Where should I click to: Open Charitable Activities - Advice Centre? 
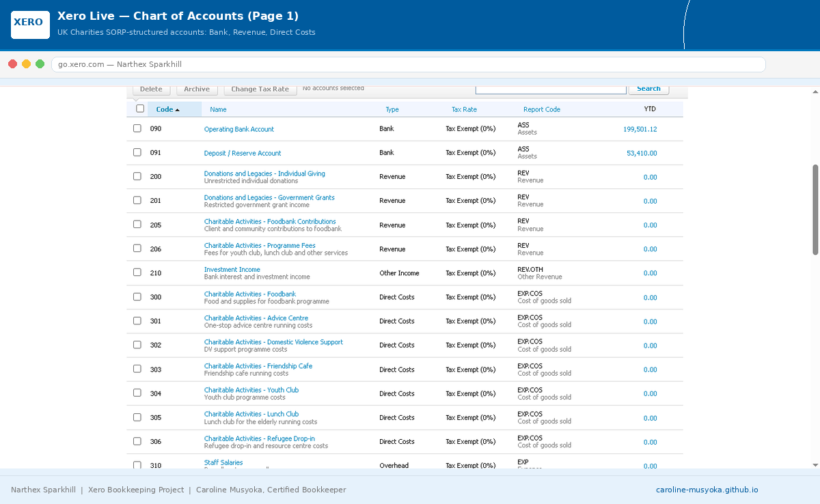coord(256,318)
